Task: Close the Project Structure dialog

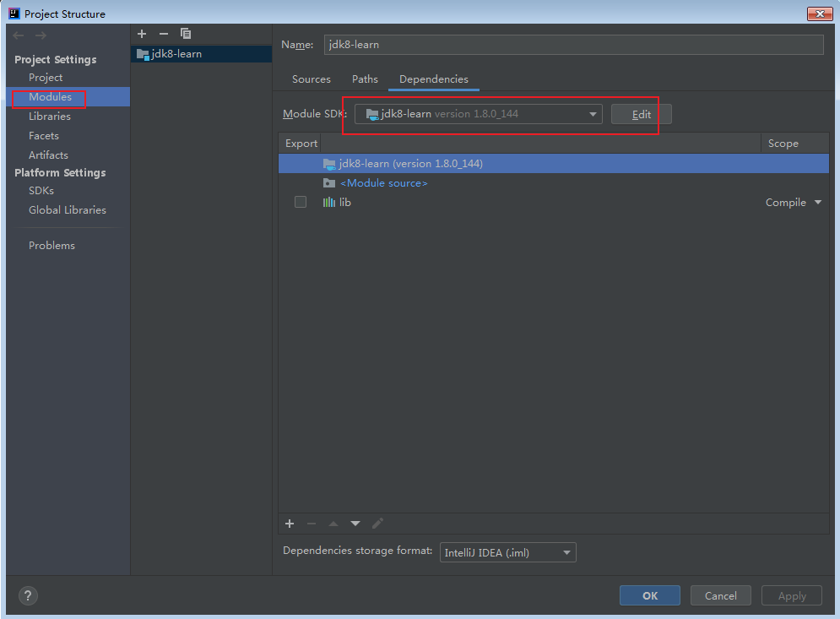Action: (820, 14)
